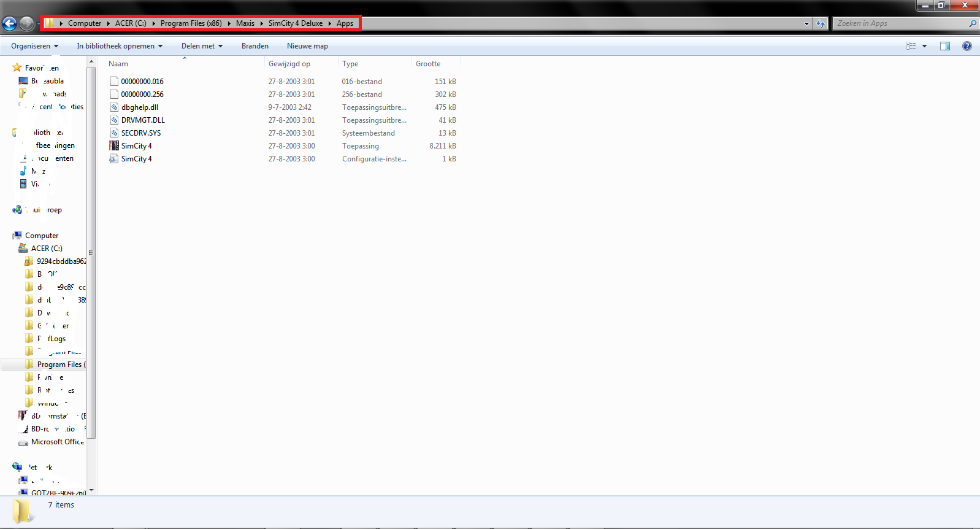The height and width of the screenshot is (529, 980).
Task: Click the '256-bestand' type cell
Action: point(362,95)
